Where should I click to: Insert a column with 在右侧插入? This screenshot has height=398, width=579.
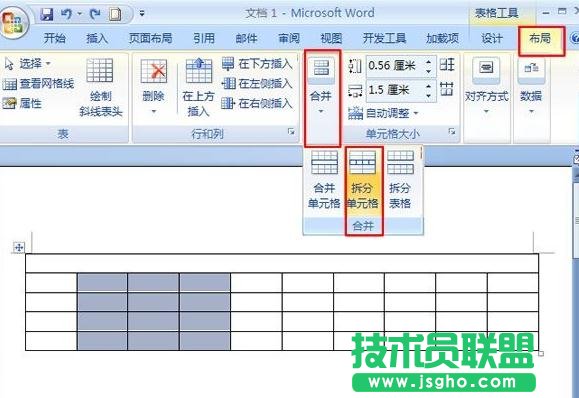point(257,103)
